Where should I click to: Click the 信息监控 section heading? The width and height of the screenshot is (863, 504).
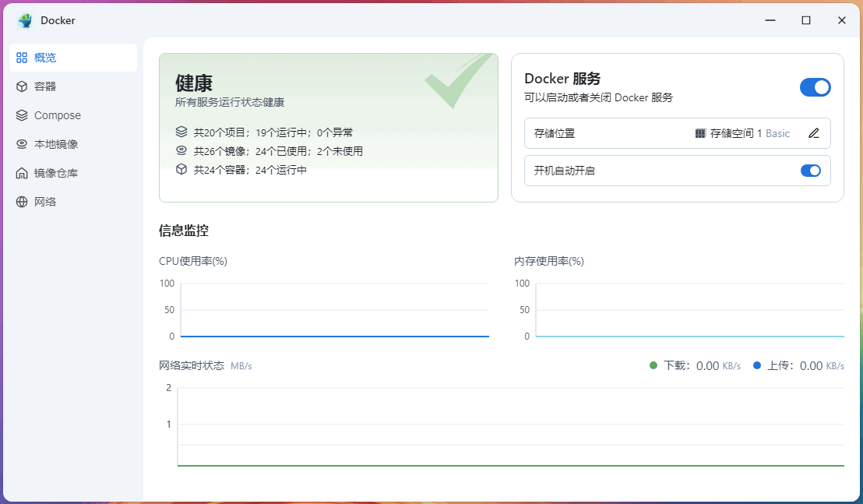tap(183, 231)
